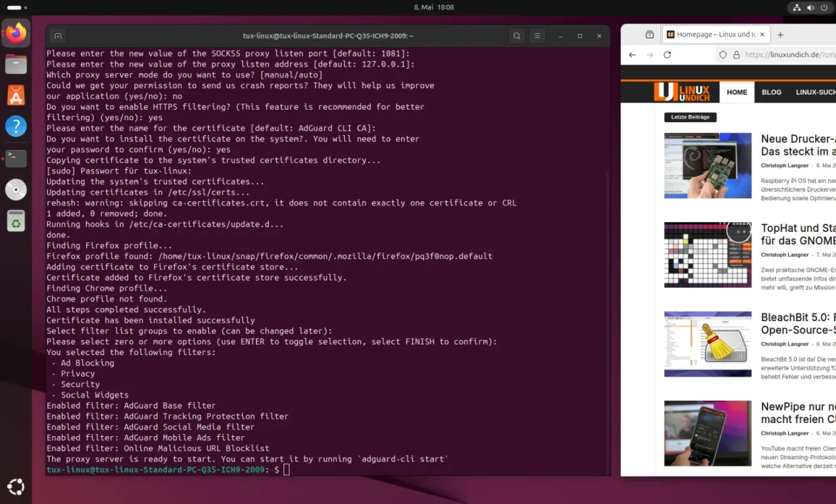The height and width of the screenshot is (504, 836).
Task: Open the BLOG menu on the website
Action: pos(771,92)
